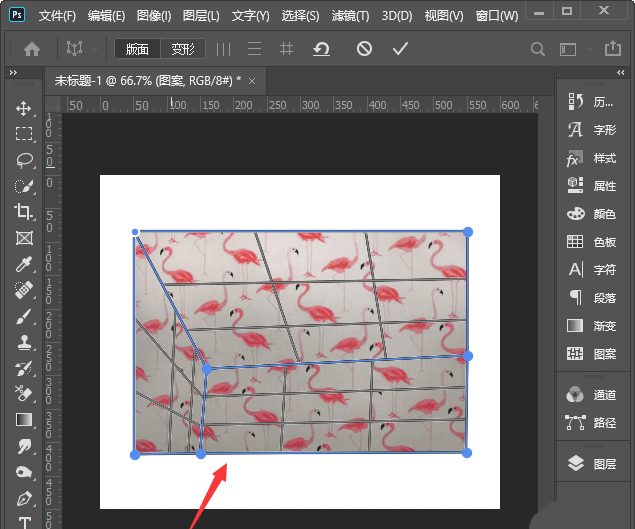The width and height of the screenshot is (635, 529).
Task: Commit the perspective warp with the checkmark
Action: [400, 48]
